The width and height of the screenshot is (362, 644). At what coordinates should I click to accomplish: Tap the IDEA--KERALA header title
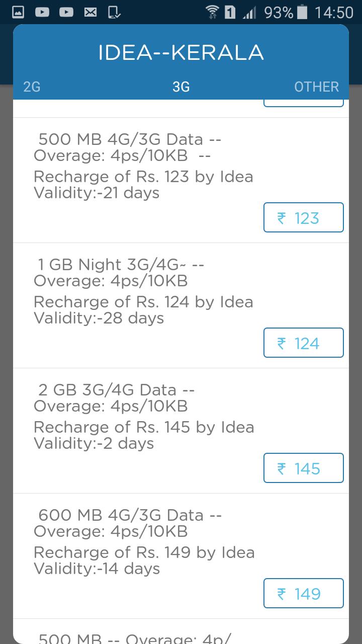point(181,53)
